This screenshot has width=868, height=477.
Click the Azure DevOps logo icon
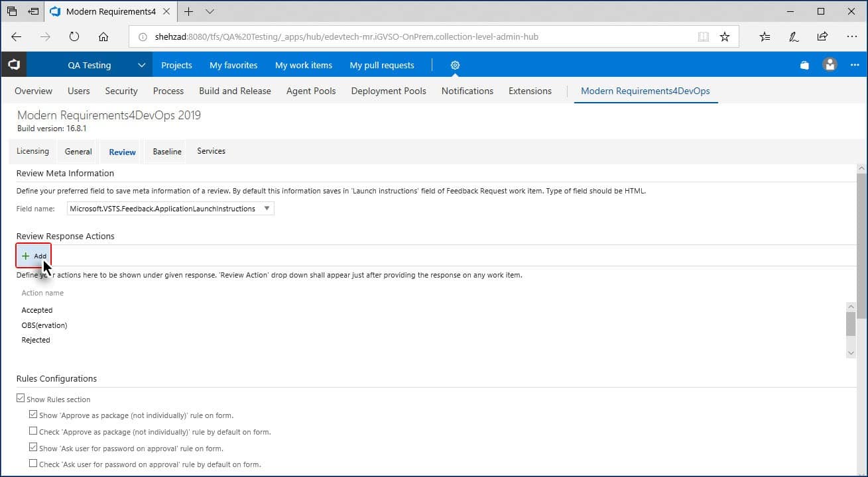pos(13,65)
